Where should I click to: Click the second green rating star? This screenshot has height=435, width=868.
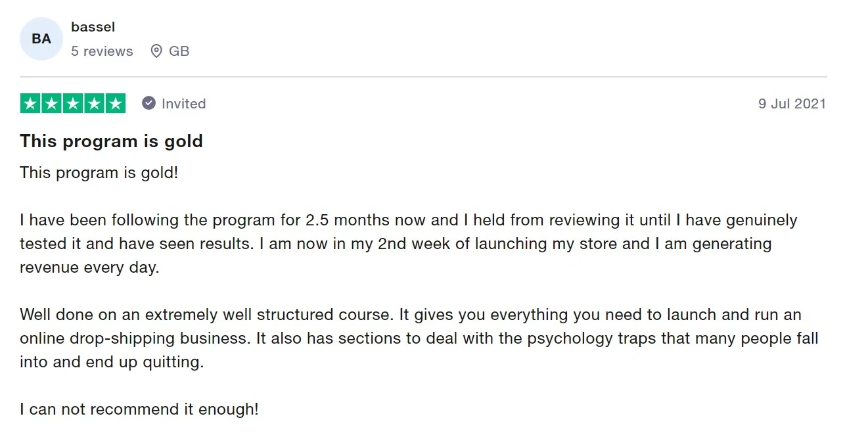51,103
